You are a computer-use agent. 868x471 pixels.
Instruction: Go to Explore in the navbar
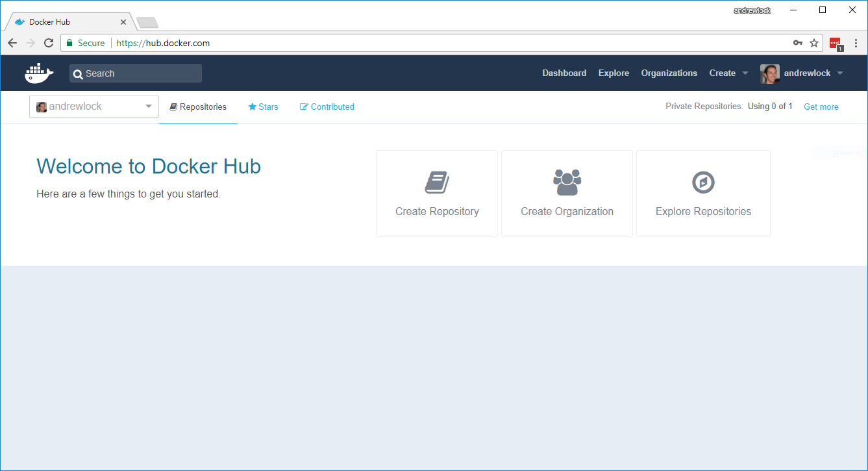[614, 73]
